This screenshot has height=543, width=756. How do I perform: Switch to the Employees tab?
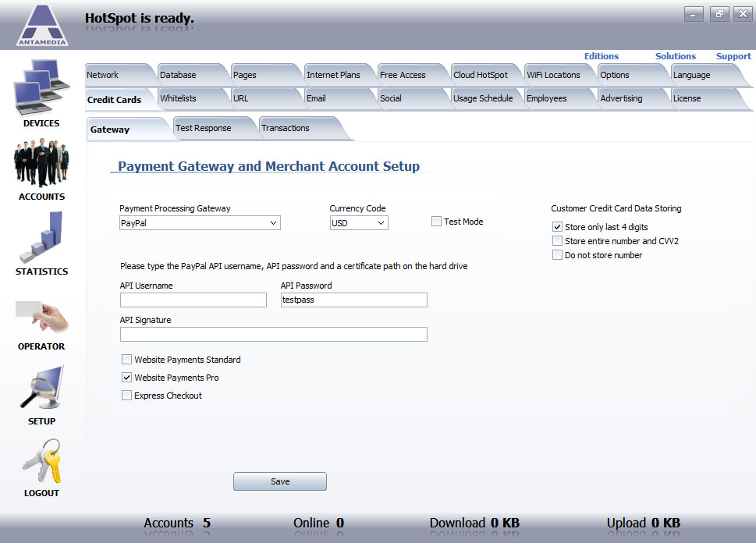point(559,98)
